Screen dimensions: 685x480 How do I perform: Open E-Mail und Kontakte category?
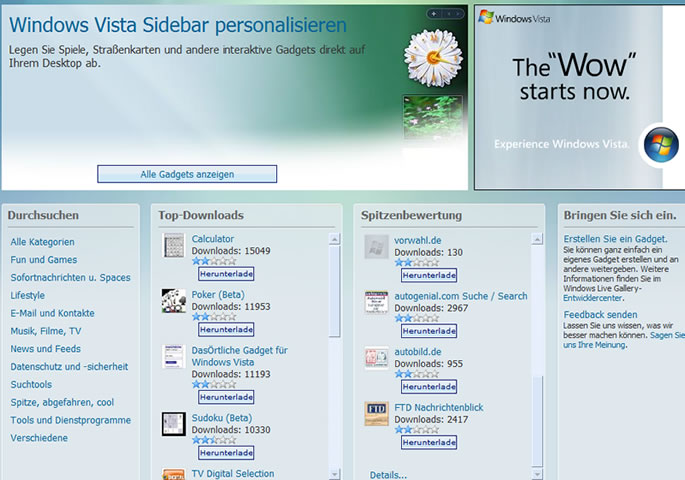pyautogui.click(x=52, y=313)
